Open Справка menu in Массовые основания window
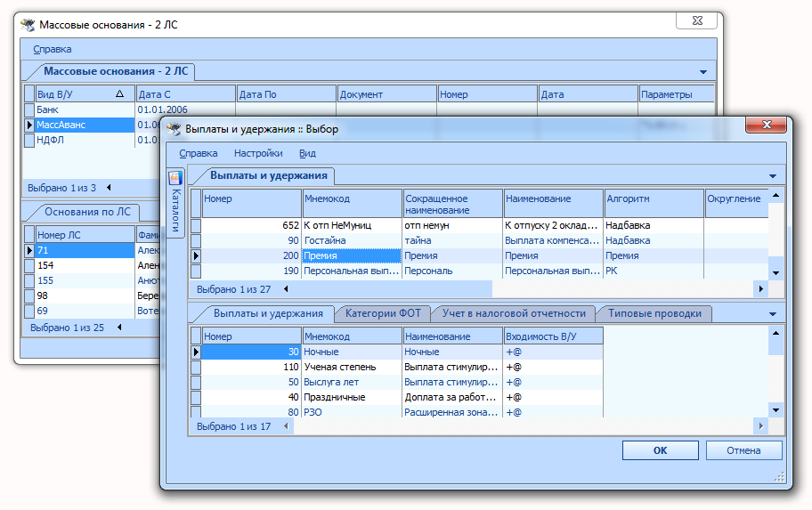Image resolution: width=812 pixels, height=510 pixels. click(53, 49)
